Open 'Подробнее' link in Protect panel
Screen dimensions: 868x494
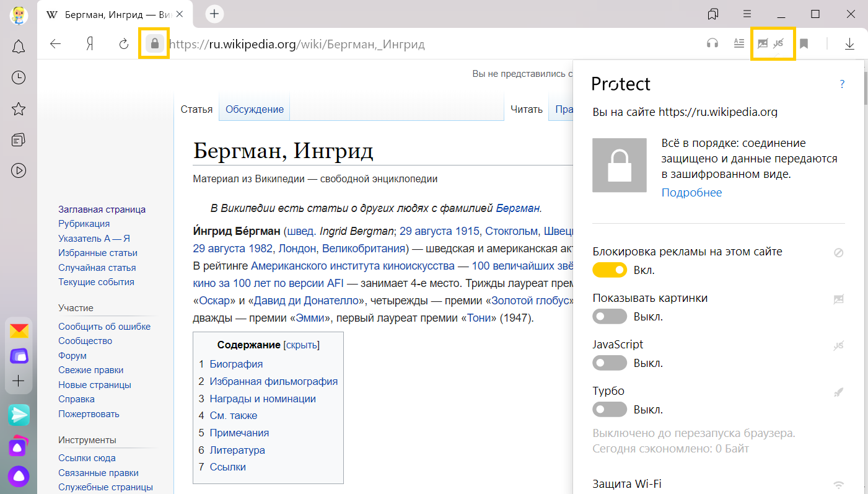(x=691, y=193)
